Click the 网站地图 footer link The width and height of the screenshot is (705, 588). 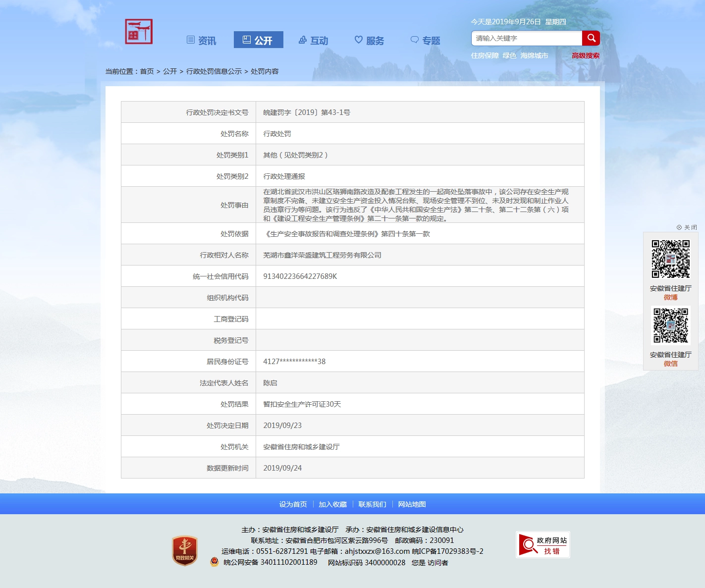pyautogui.click(x=412, y=504)
